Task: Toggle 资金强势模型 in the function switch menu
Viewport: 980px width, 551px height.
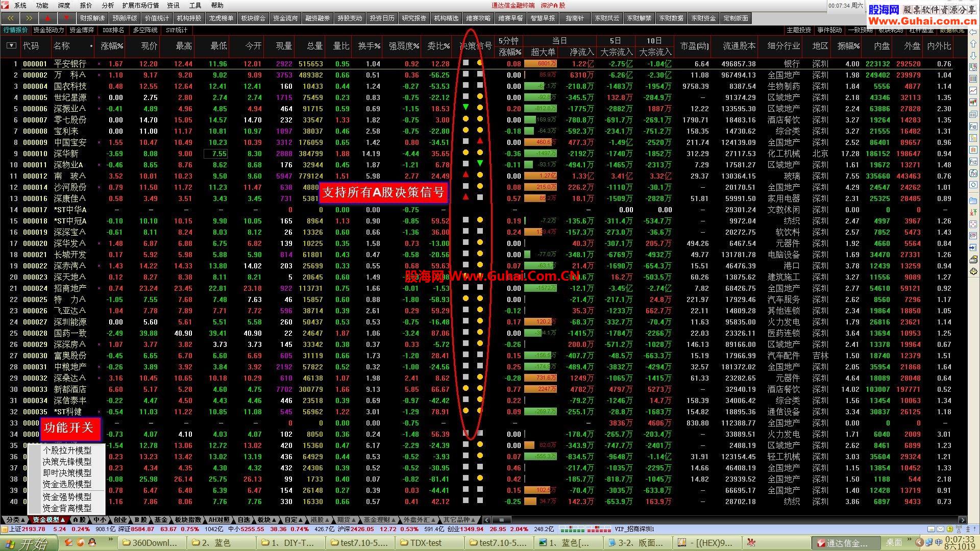Action: coord(67,497)
